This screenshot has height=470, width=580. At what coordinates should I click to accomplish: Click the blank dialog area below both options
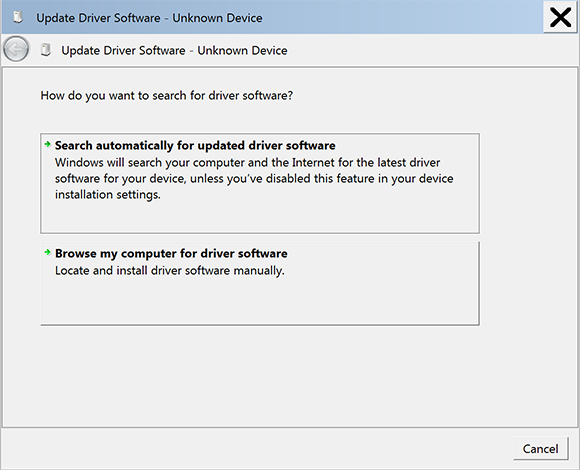pos(290,375)
